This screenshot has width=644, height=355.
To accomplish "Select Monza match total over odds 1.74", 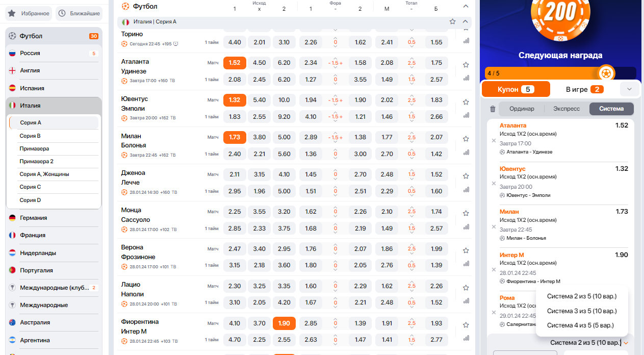I will [436, 212].
